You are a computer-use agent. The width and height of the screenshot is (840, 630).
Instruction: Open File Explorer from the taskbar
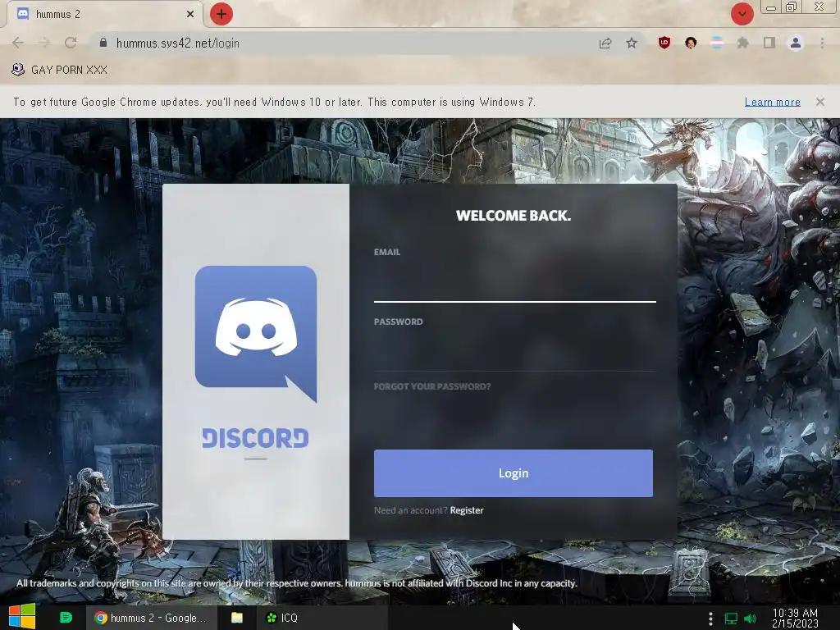point(237,618)
